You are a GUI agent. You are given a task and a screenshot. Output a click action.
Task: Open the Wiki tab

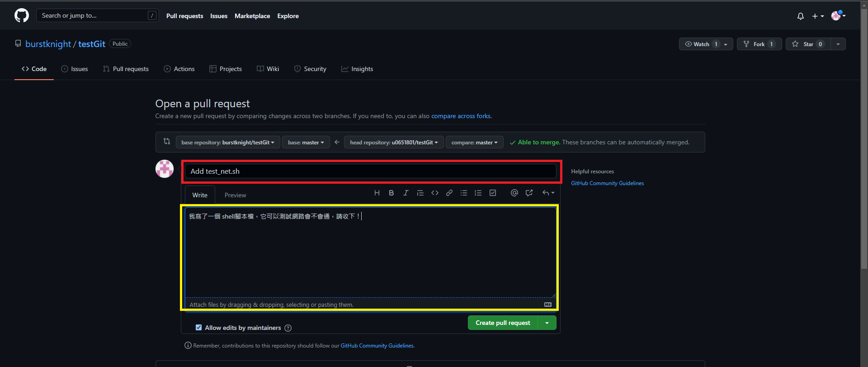tap(268, 69)
